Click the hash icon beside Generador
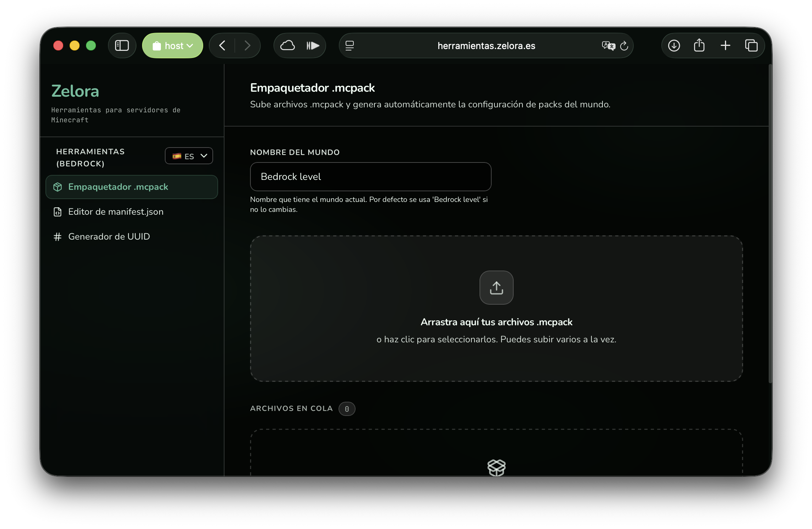The height and width of the screenshot is (529, 812). point(58,237)
